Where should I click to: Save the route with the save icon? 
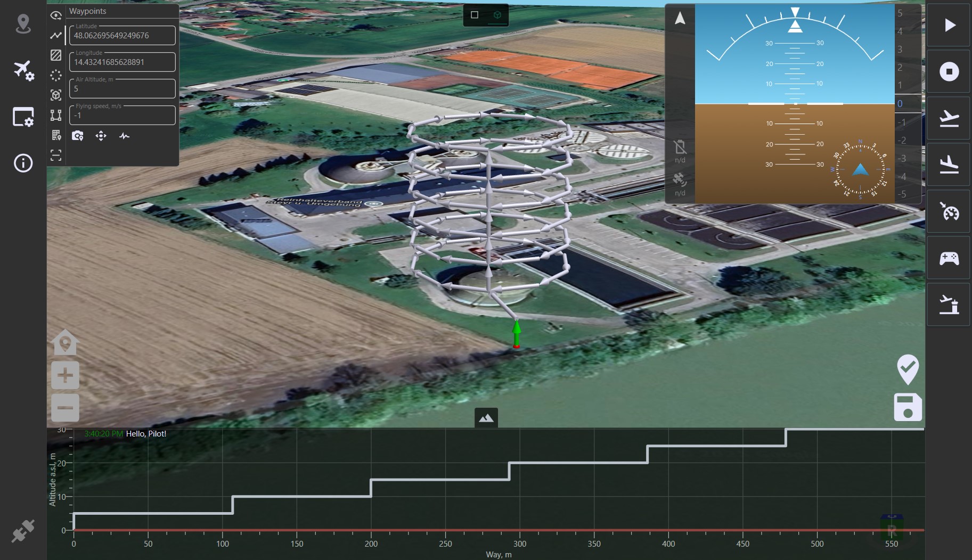point(908,407)
